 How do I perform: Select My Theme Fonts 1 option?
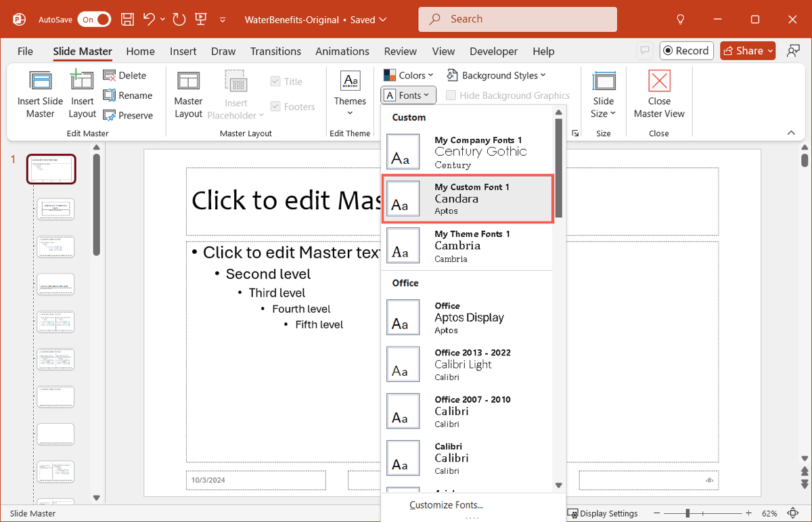pyautogui.click(x=467, y=246)
